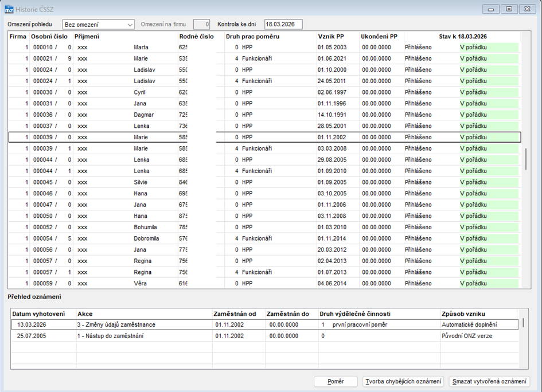Image resolution: width=542 pixels, height=392 pixels.
Task: Select the notice 3 - Změny údajů zaměstnance
Action: tap(265, 324)
